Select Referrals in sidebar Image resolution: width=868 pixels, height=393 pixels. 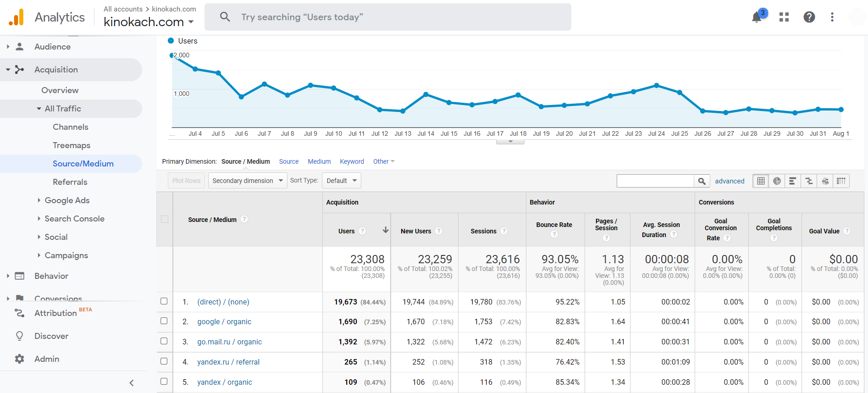point(70,182)
